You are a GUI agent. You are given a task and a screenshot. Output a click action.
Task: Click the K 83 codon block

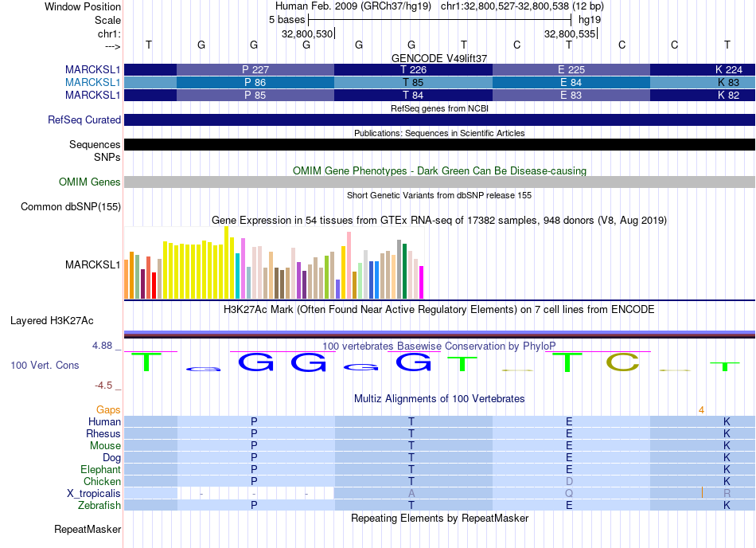coord(703,83)
